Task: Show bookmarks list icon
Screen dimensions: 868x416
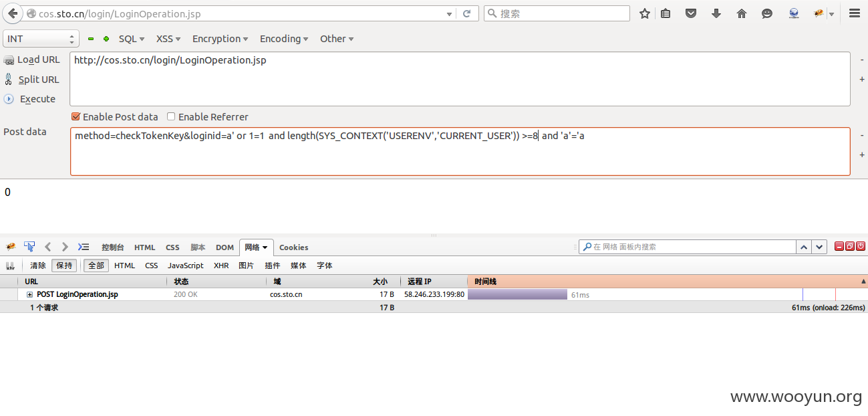Action: pyautogui.click(x=666, y=13)
